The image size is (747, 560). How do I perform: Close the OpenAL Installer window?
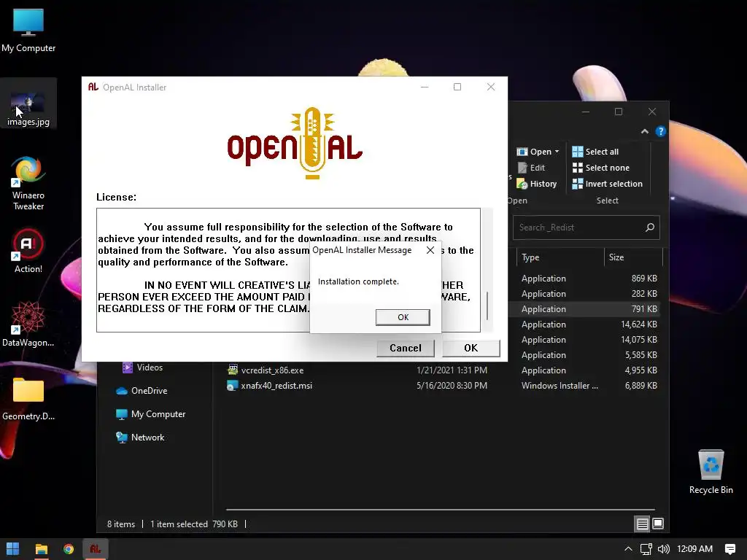491,87
